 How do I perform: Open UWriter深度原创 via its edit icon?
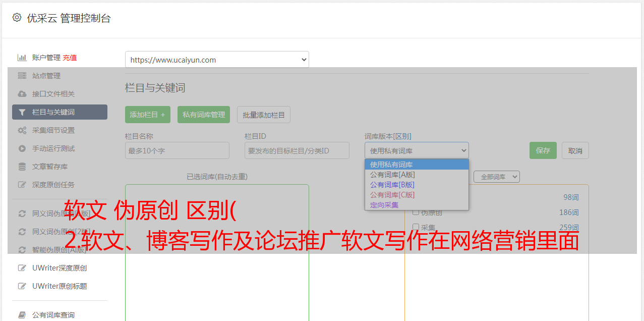[x=22, y=268]
